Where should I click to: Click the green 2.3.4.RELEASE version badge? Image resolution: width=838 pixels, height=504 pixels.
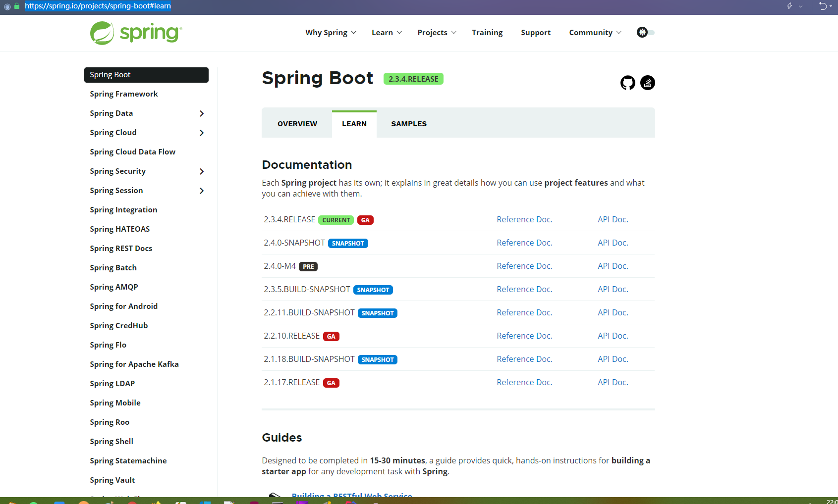(413, 79)
